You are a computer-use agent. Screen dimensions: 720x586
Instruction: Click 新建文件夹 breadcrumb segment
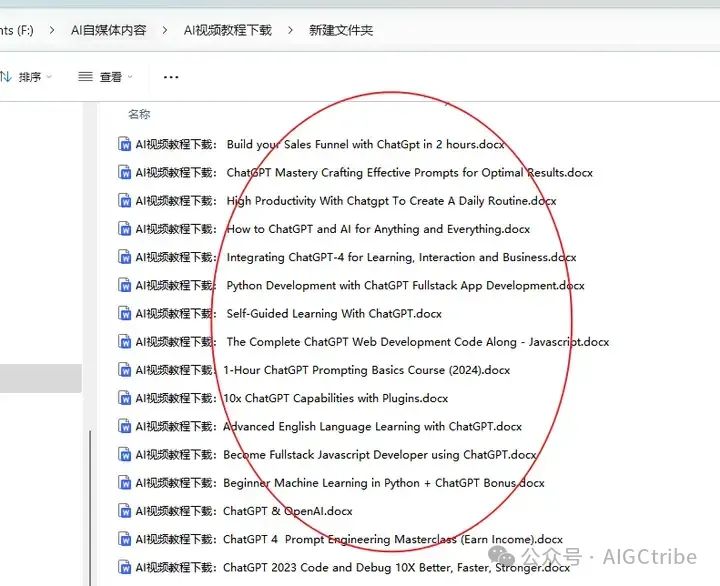coord(341,30)
